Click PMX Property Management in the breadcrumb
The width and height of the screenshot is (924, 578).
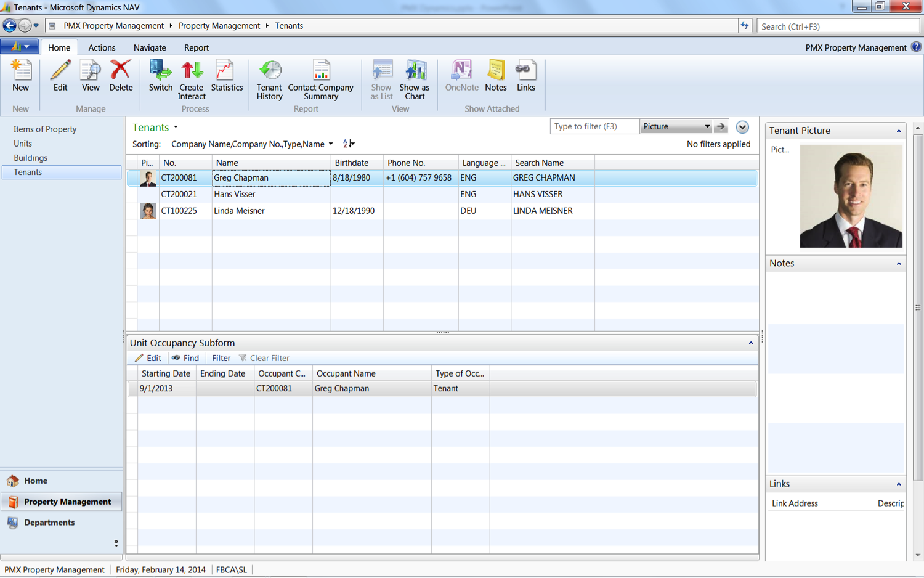pos(114,26)
